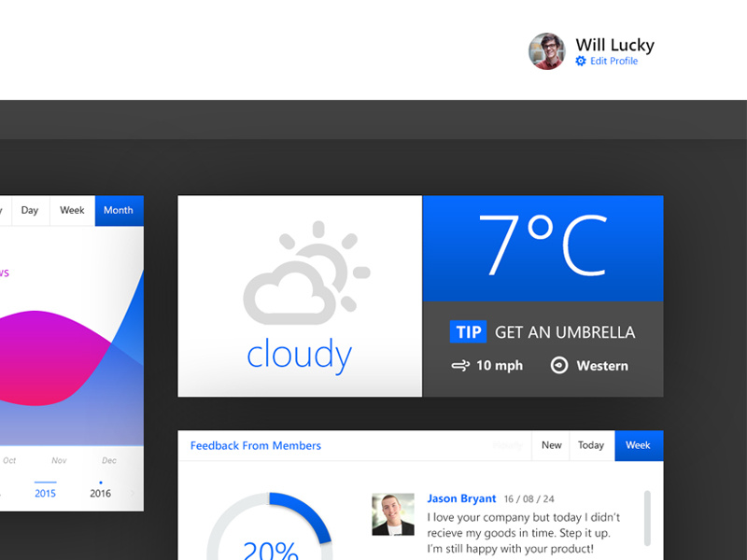
Task: Click the feedback list scrollbar
Action: tap(647, 518)
